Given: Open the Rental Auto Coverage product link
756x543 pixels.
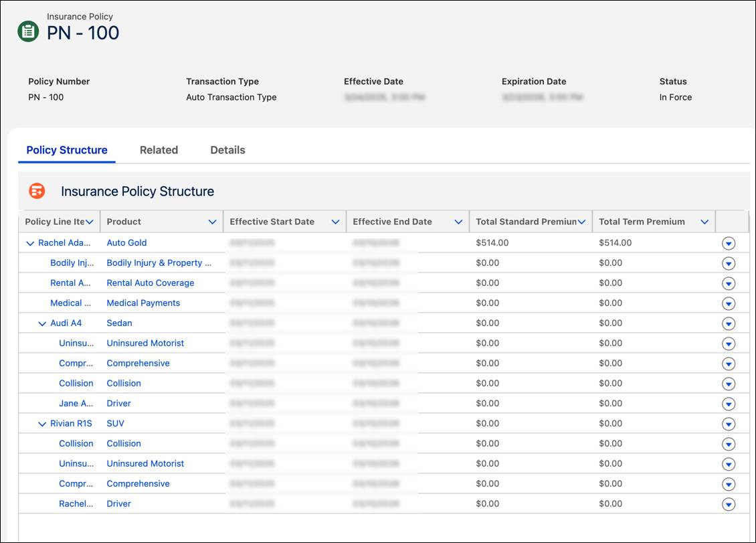Looking at the screenshot, I should coord(151,283).
